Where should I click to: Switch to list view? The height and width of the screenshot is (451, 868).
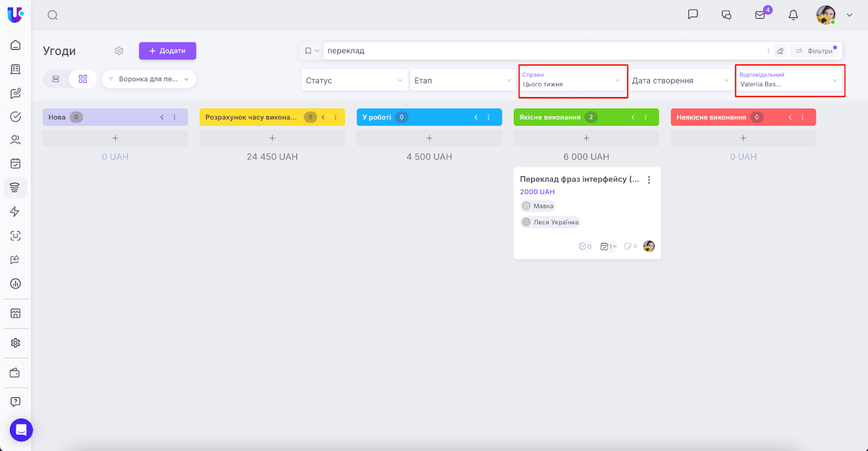pyautogui.click(x=56, y=79)
